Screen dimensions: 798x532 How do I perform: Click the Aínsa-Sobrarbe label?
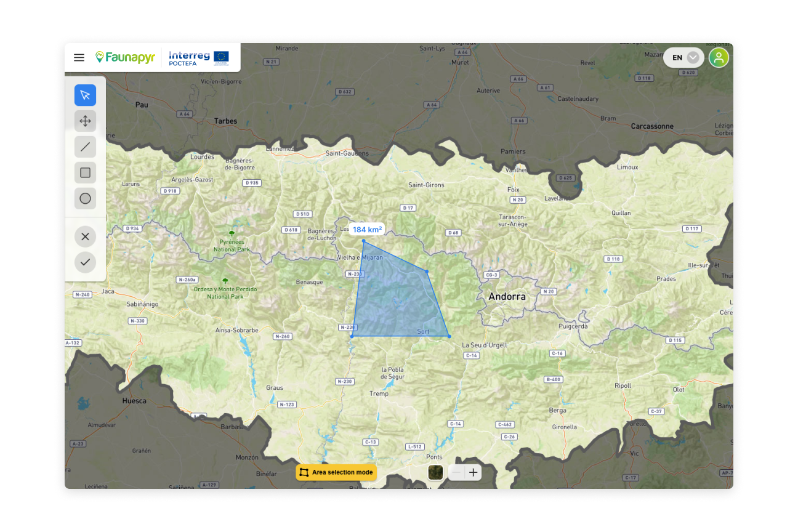click(237, 330)
